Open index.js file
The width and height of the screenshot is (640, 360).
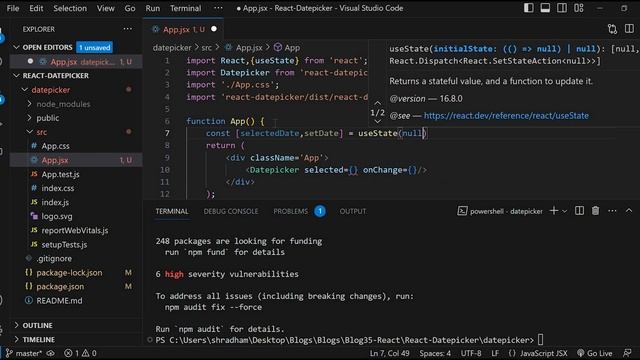55,202
